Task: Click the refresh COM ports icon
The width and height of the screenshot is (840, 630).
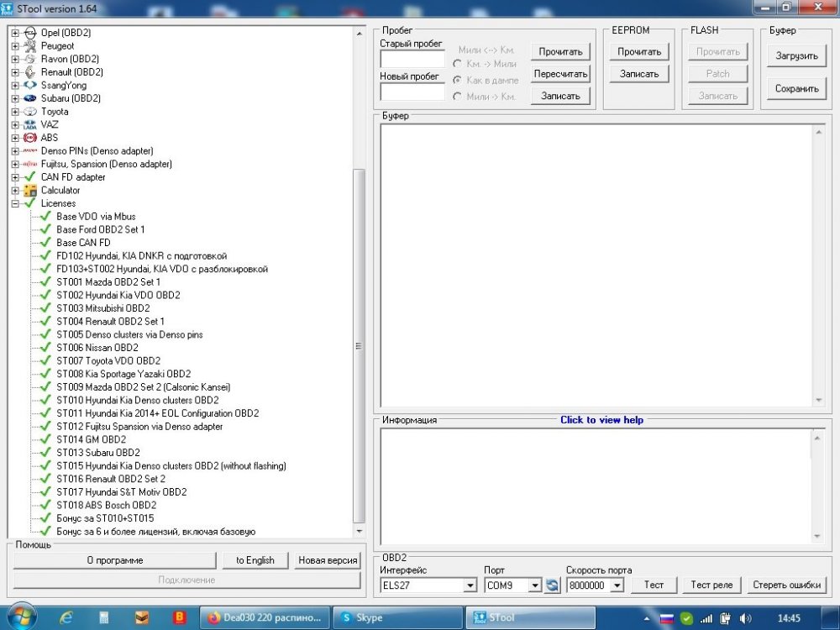Action: (x=553, y=585)
